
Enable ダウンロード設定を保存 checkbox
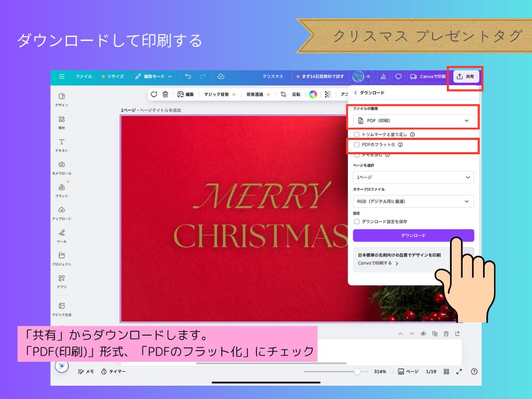point(356,222)
